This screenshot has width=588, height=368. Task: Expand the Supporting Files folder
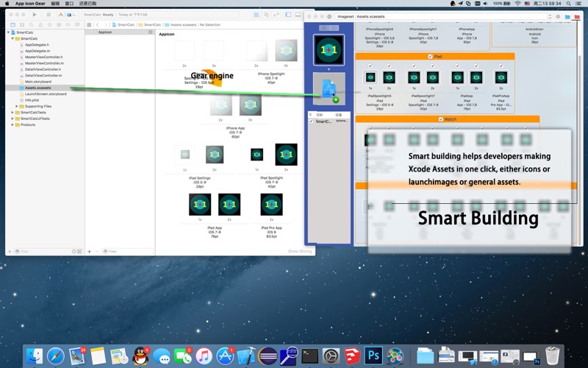click(x=16, y=106)
